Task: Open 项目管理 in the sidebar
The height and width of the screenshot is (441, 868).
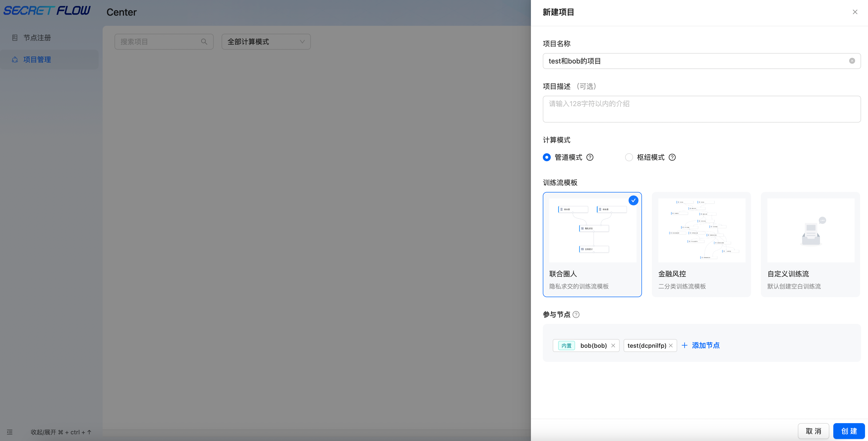Action: pyautogui.click(x=49, y=60)
